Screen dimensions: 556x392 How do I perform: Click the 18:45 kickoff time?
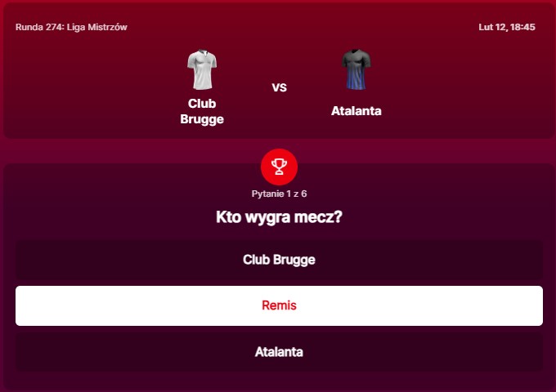(x=522, y=27)
